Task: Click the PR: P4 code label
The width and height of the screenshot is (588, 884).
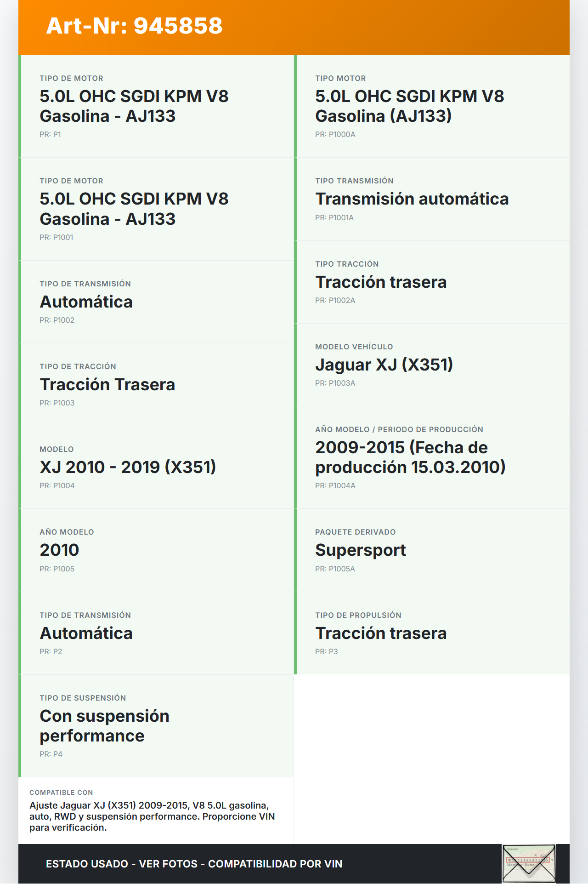Action: click(x=51, y=754)
